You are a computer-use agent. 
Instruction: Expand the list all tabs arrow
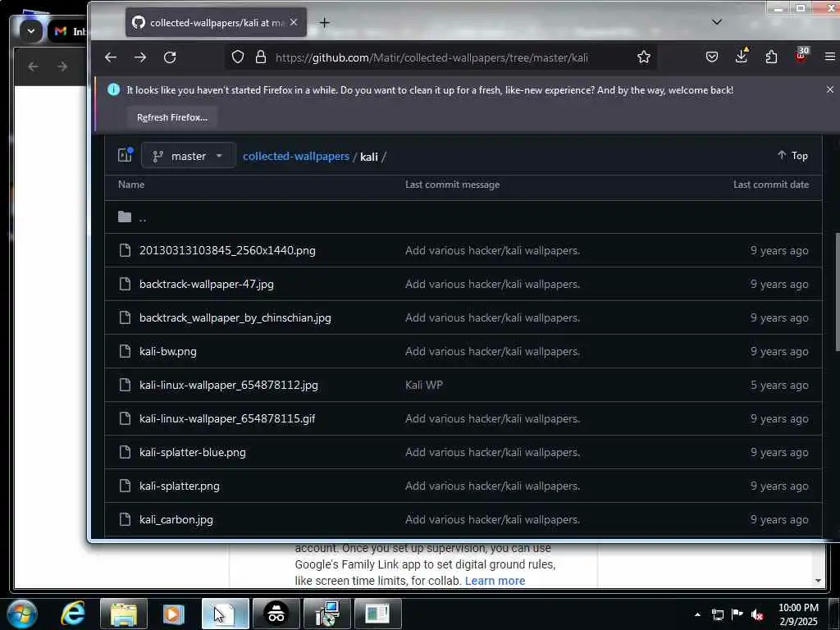(x=717, y=22)
